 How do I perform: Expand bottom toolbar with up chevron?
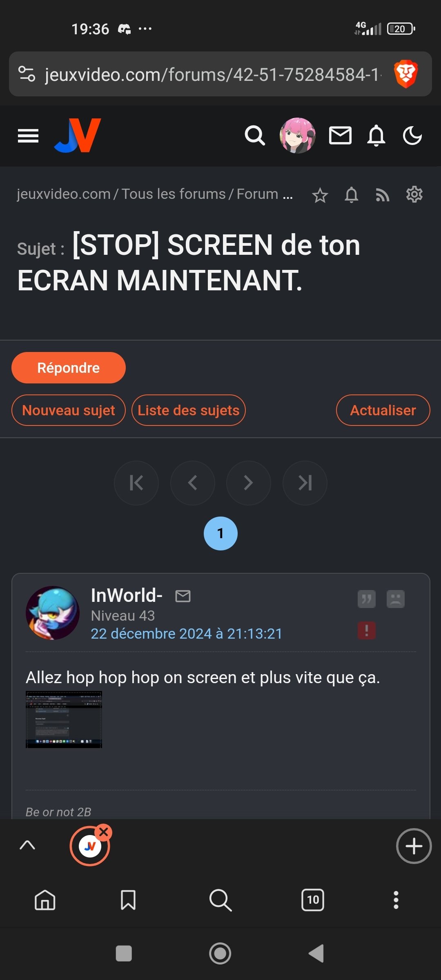[27, 845]
